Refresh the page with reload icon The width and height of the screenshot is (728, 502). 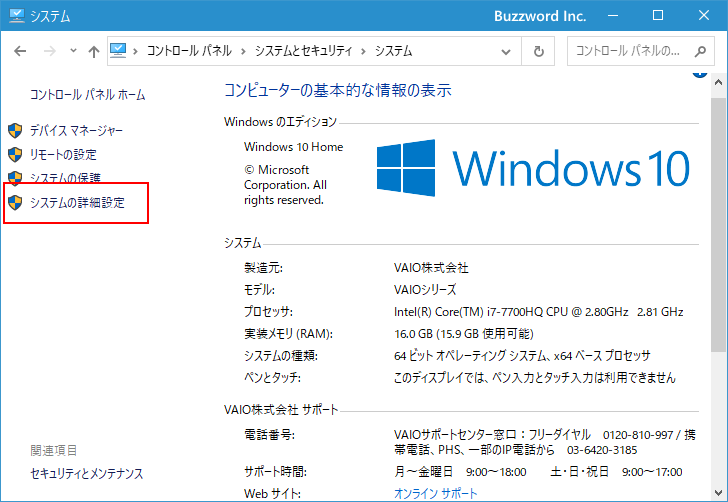pos(539,51)
